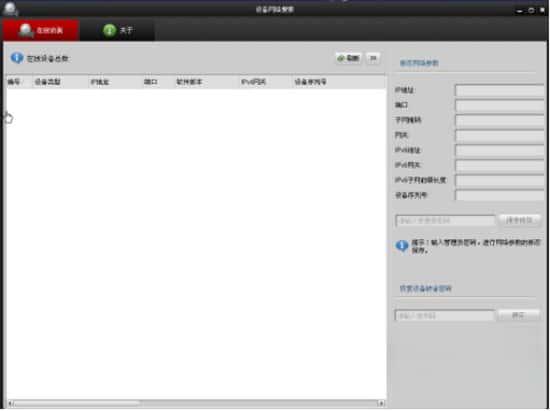Click the green info icon on About tab
Screen dimensions: 550x411
109,30
